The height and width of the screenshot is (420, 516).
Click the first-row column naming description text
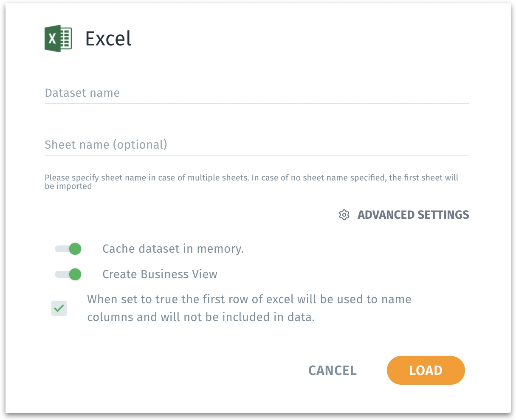(x=249, y=308)
